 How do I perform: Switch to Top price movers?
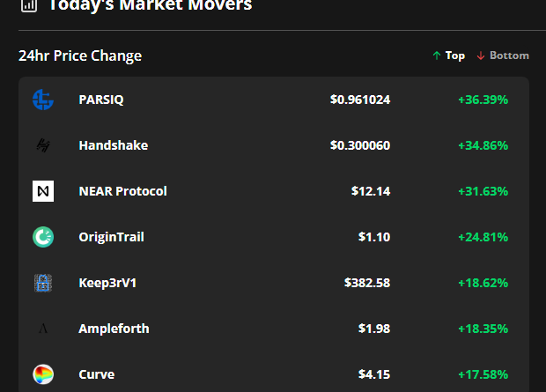[448, 55]
